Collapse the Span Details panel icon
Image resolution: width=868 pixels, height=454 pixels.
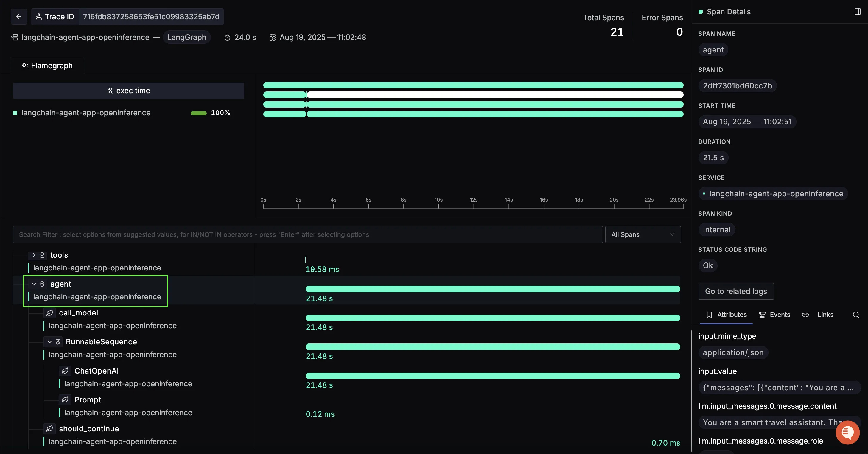(857, 11)
